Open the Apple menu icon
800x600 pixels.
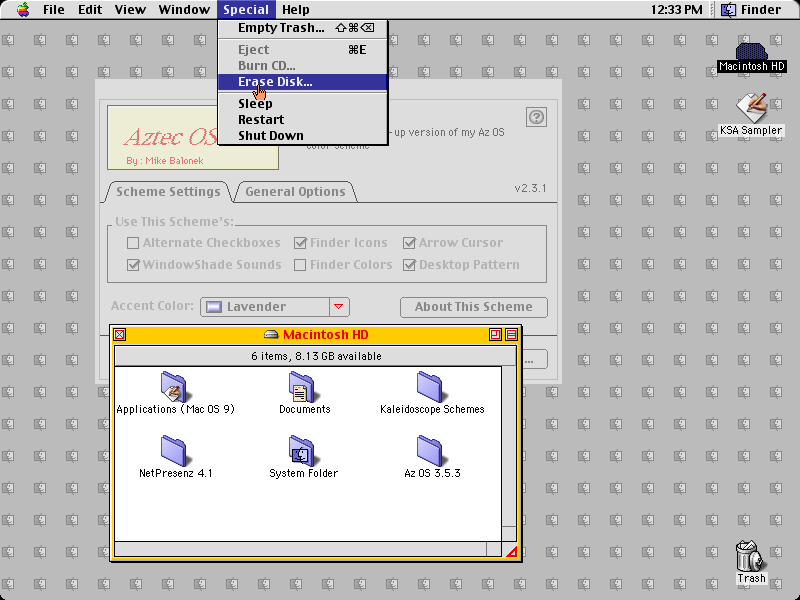tap(23, 10)
